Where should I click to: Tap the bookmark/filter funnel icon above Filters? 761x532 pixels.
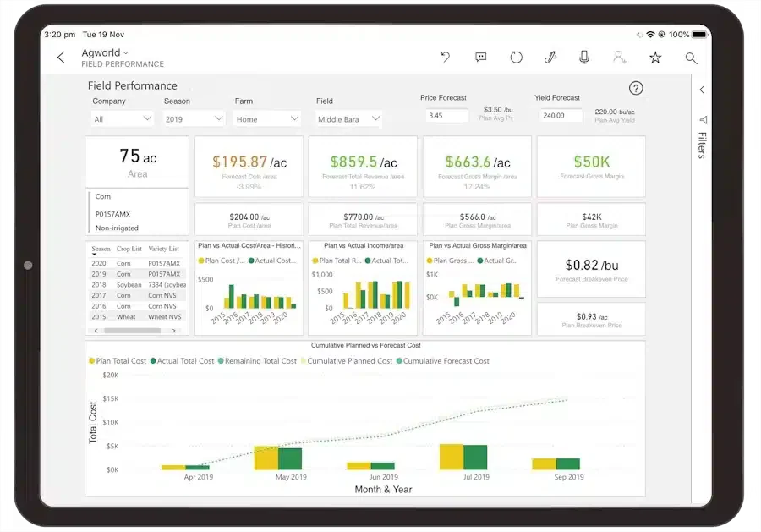point(703,119)
